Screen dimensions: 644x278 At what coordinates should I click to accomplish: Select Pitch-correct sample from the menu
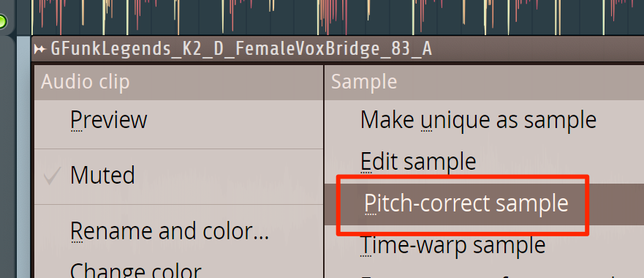[466, 203]
